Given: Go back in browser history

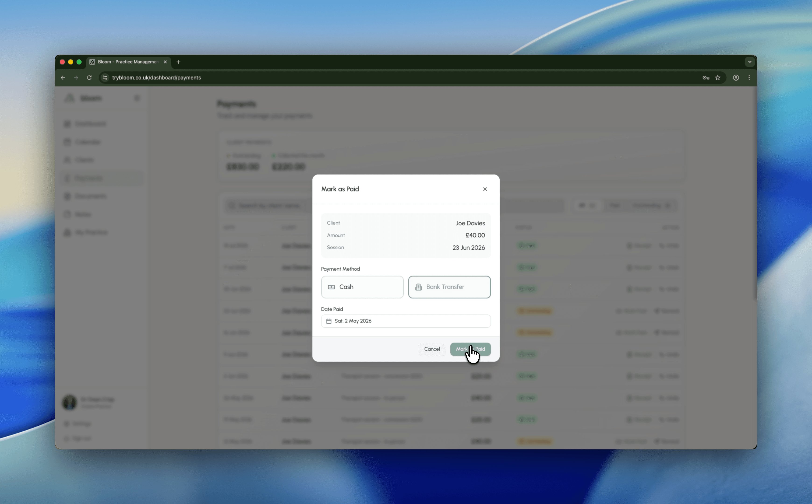Looking at the screenshot, I should point(63,78).
